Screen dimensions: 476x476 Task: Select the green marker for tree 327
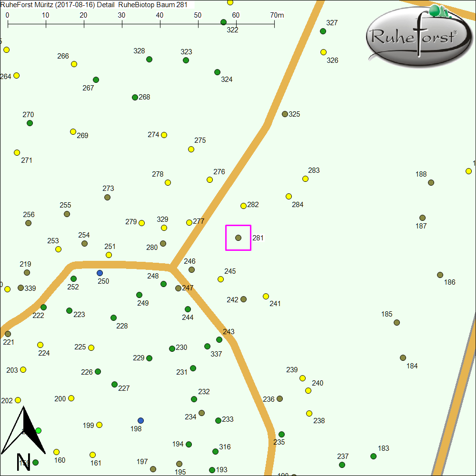click(323, 31)
